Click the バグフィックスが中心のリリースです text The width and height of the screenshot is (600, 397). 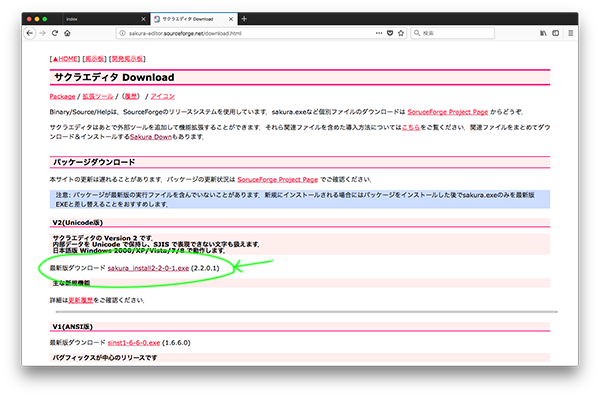(x=104, y=358)
